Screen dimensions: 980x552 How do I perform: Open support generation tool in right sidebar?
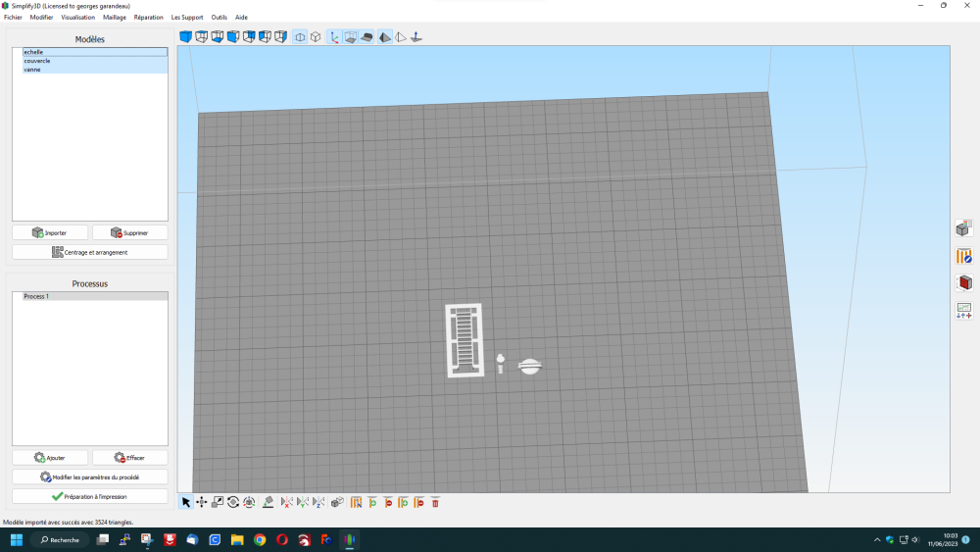[x=963, y=256]
